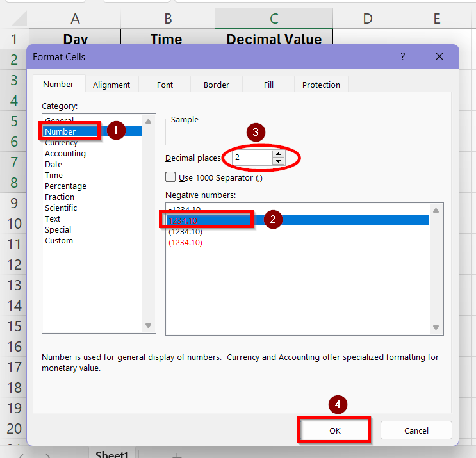Select column C header

pyautogui.click(x=274, y=19)
